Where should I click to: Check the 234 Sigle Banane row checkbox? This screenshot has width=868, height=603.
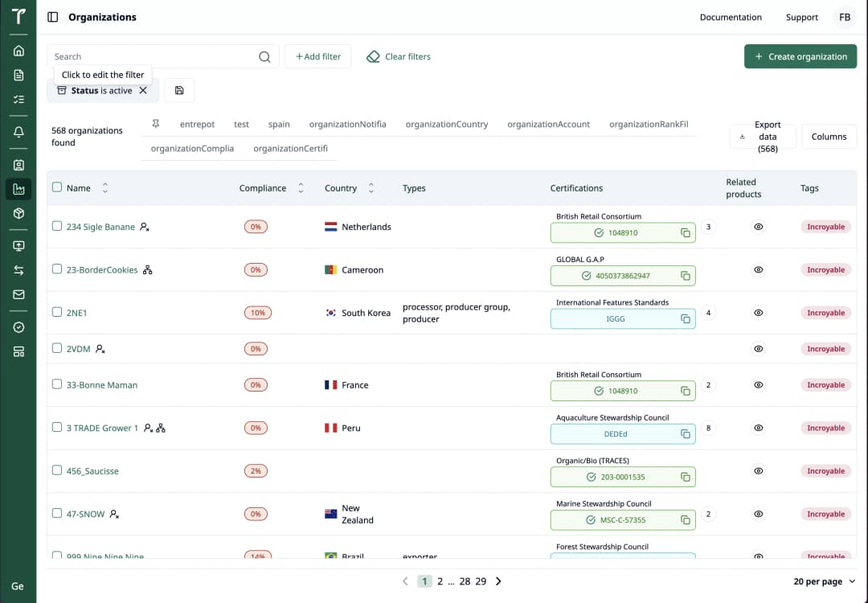[x=57, y=227]
